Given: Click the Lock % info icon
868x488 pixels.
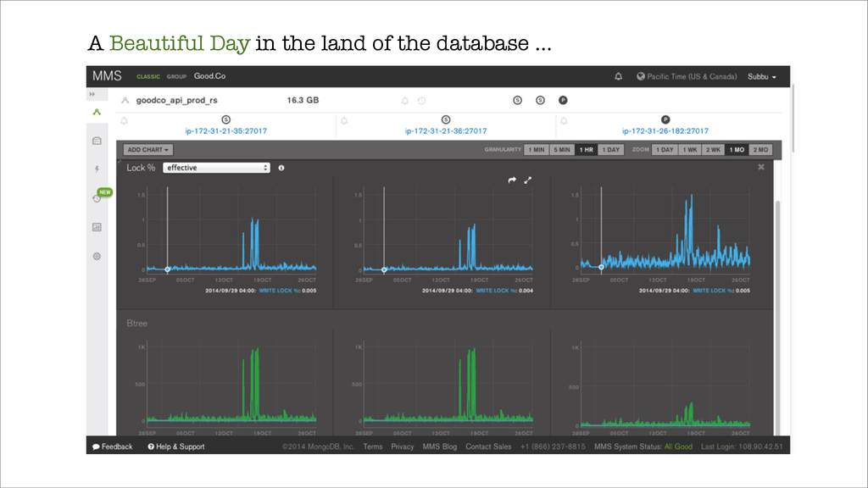Looking at the screenshot, I should 281,168.
